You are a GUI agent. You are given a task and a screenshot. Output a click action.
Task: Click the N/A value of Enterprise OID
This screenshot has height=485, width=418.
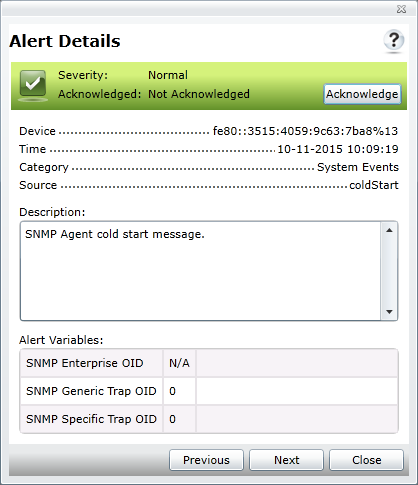point(179,363)
